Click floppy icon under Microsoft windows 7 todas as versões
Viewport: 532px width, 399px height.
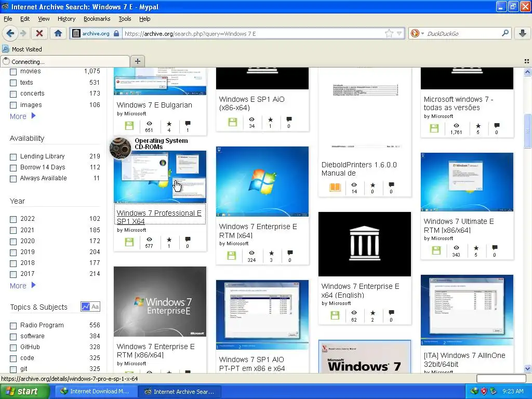pyautogui.click(x=434, y=128)
